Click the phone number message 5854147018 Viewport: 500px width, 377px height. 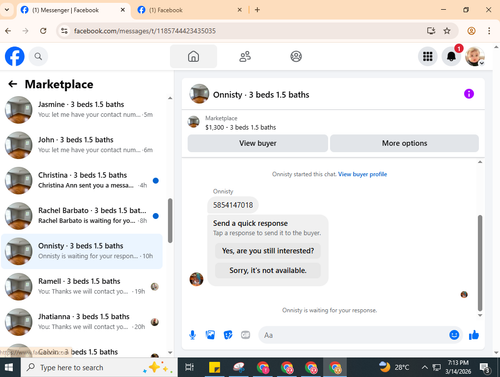point(233,205)
